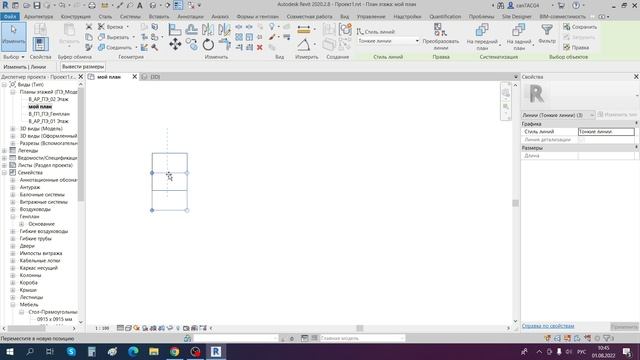640x360 pixels.
Task: Click На задний план (Send to Back)
Action: pyautogui.click(x=519, y=37)
